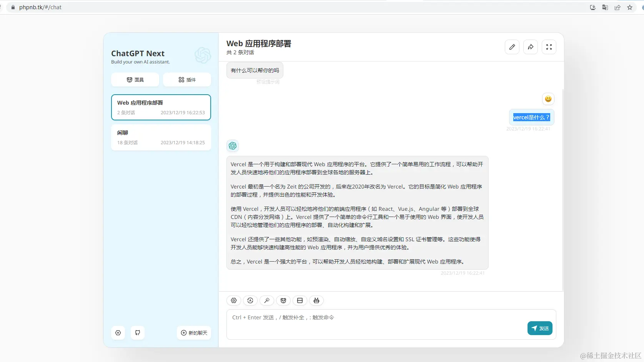
Task: Click the translate page icon in address bar
Action: [x=605, y=7]
